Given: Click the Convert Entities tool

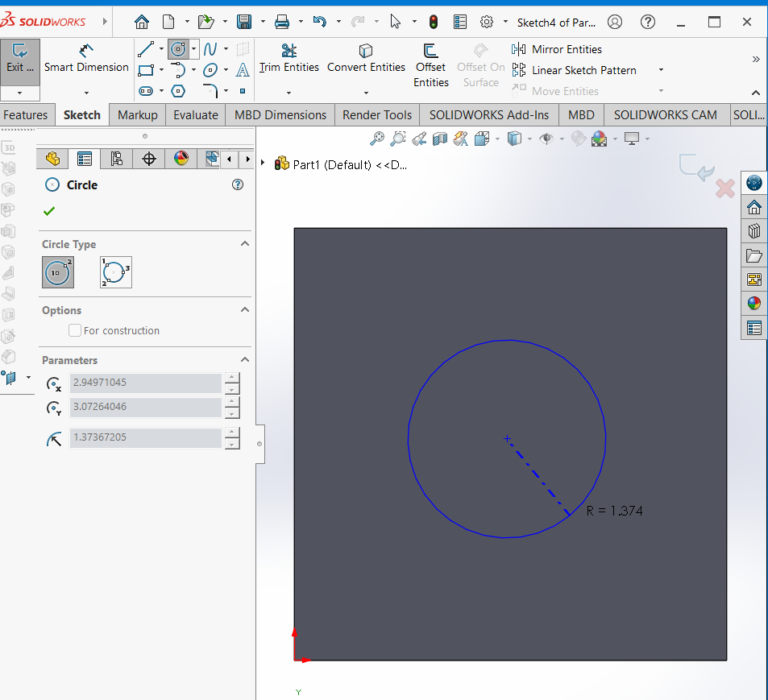Looking at the screenshot, I should click(366, 59).
